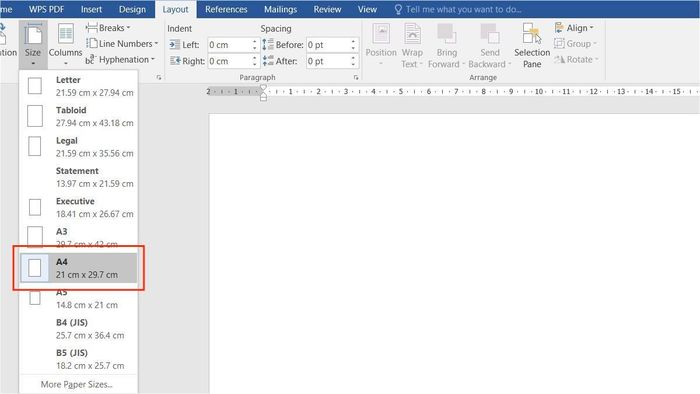This screenshot has width=700, height=394.
Task: Choose A5 14.8 cm x 21 cm
Action: (x=79, y=300)
